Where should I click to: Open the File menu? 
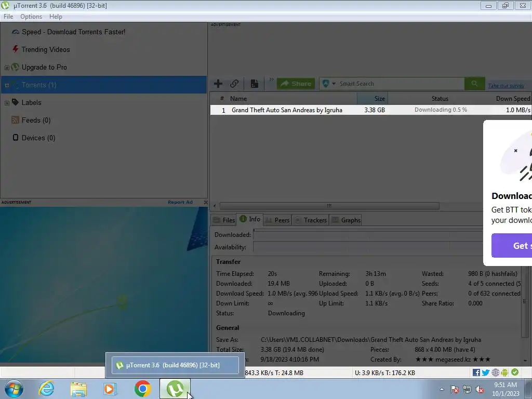coord(8,17)
